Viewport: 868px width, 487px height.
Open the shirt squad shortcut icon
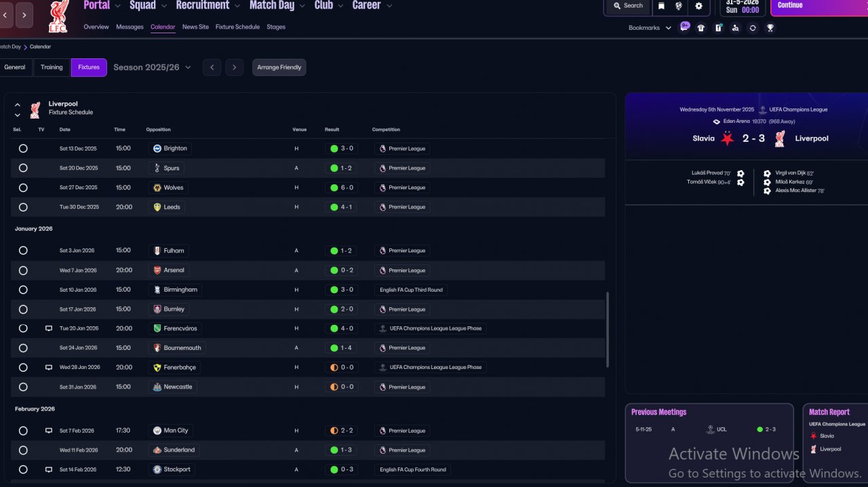tap(701, 28)
